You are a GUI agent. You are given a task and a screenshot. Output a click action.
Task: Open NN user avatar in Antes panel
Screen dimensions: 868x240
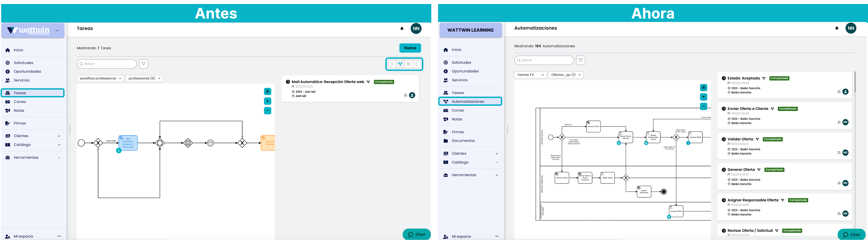tap(416, 29)
